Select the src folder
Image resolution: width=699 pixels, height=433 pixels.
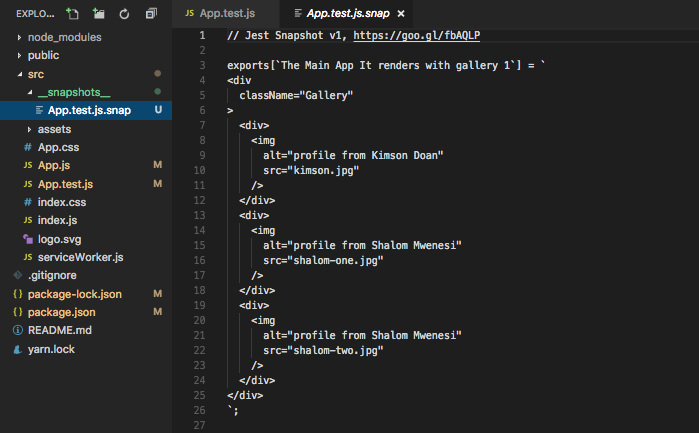point(36,74)
